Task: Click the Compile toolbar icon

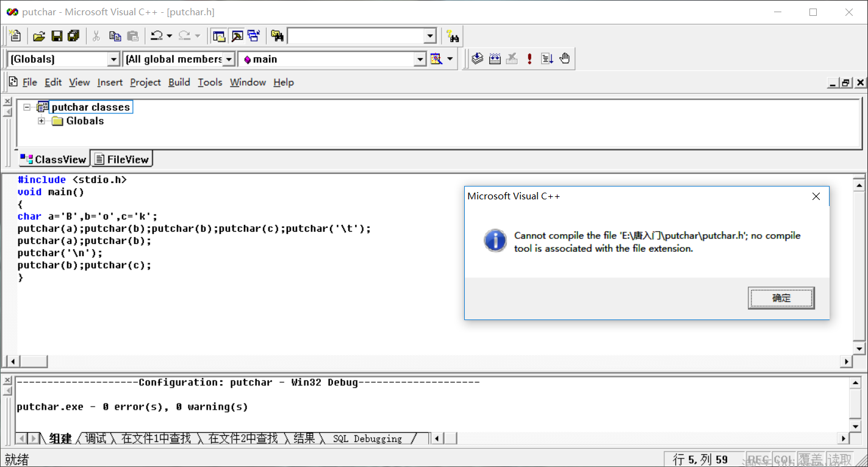Action: (x=478, y=59)
